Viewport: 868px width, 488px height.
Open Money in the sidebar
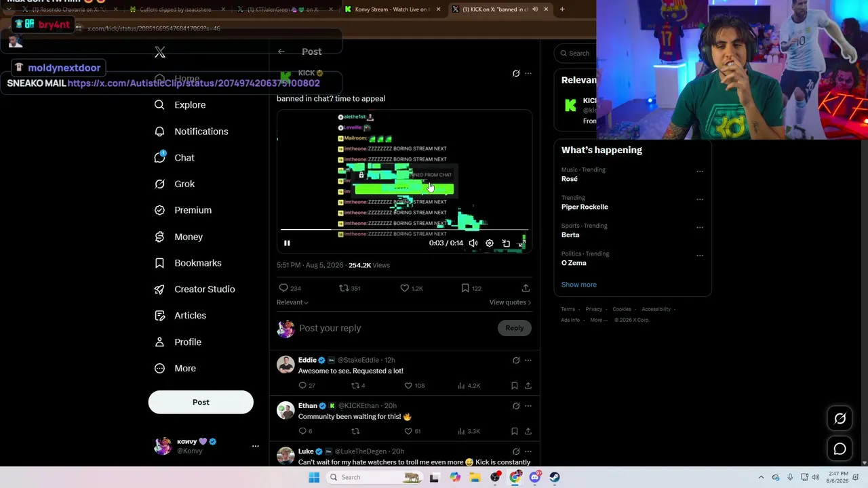[178, 237]
